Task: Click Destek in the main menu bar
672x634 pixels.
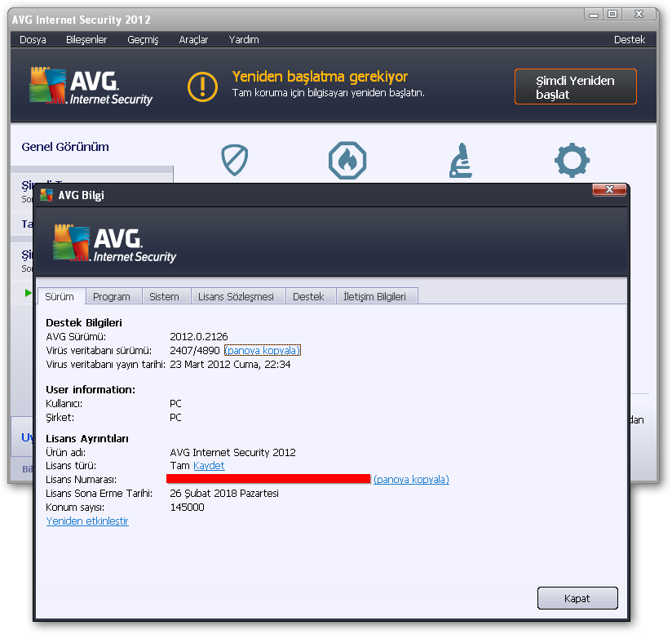Action: pyautogui.click(x=630, y=39)
